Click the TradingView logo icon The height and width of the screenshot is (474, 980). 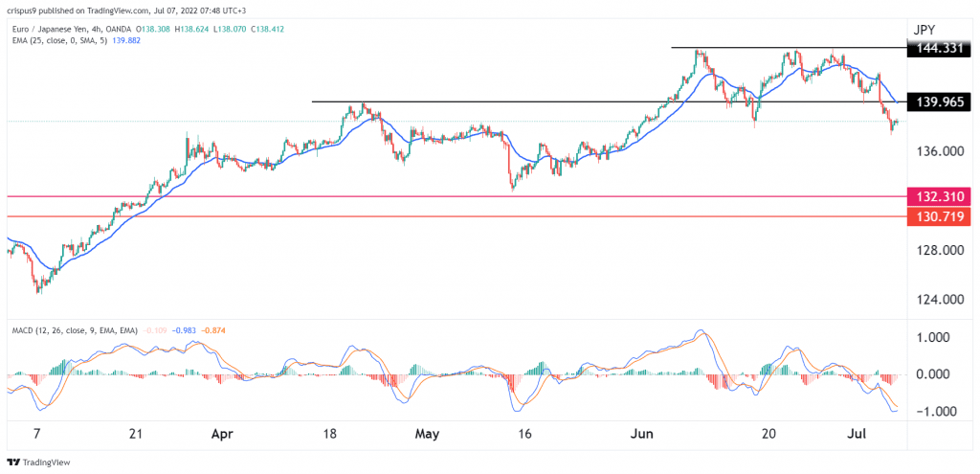[x=13, y=463]
